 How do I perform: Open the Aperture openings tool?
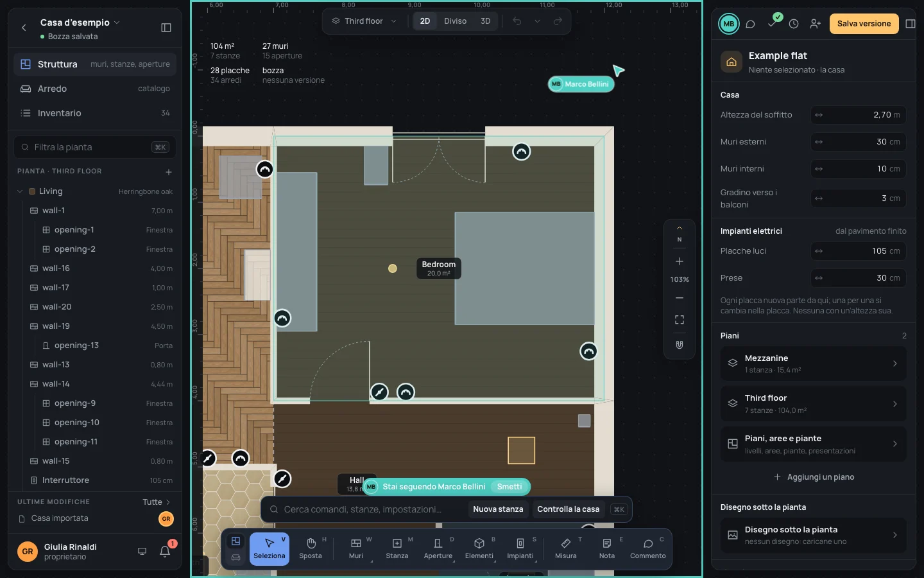(x=438, y=549)
